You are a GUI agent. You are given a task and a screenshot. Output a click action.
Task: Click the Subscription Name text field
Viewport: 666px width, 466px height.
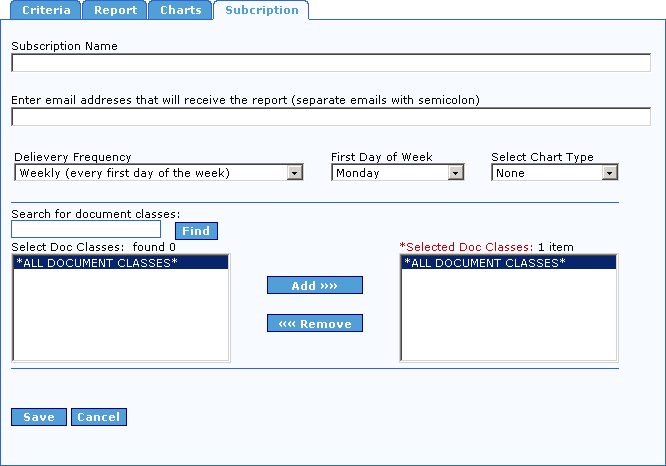click(331, 63)
